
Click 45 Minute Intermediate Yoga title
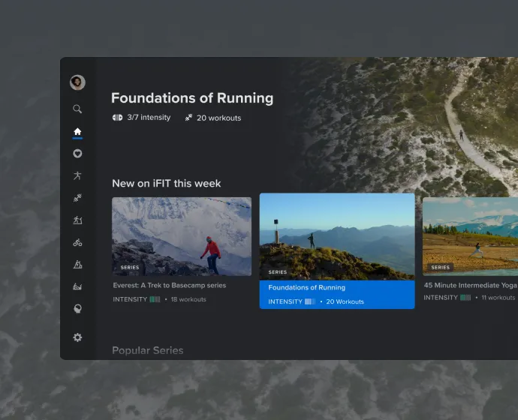point(471,286)
